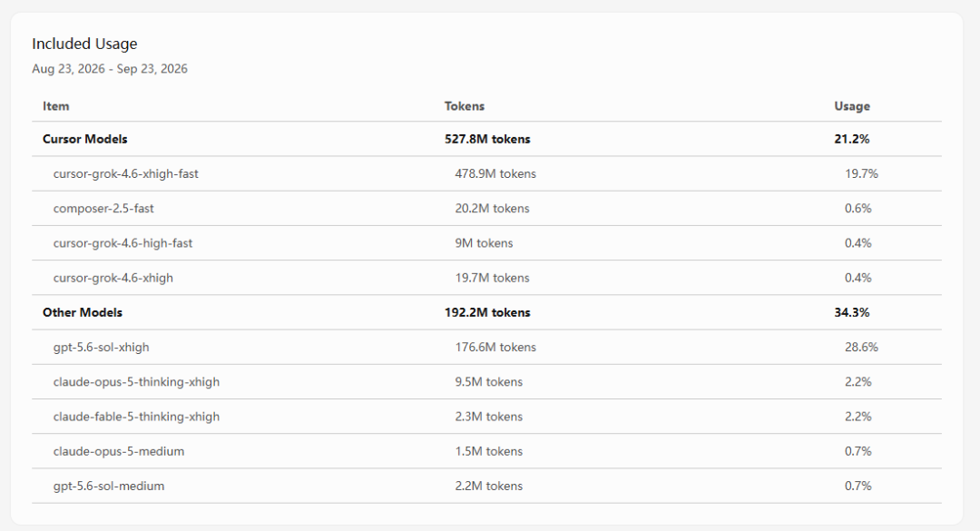The height and width of the screenshot is (531, 980).
Task: Click the 0.7% usage for claude-opus-5-medium
Action: [x=858, y=451]
